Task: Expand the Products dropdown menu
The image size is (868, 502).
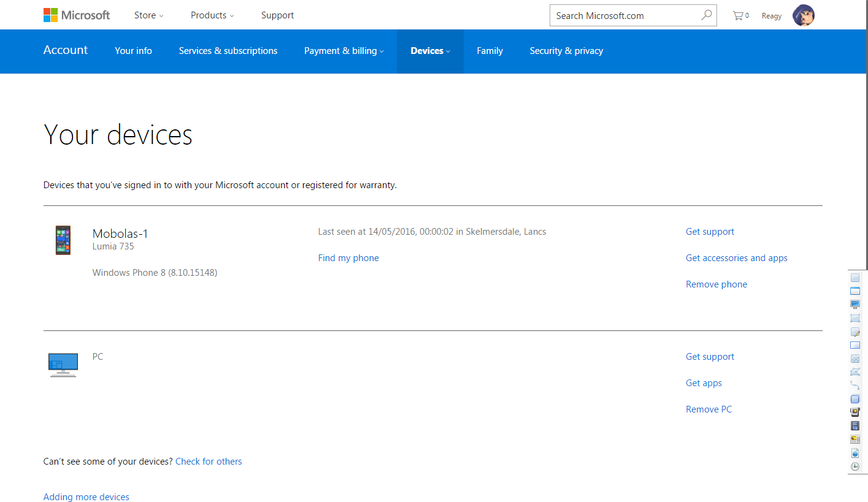Action: (213, 15)
